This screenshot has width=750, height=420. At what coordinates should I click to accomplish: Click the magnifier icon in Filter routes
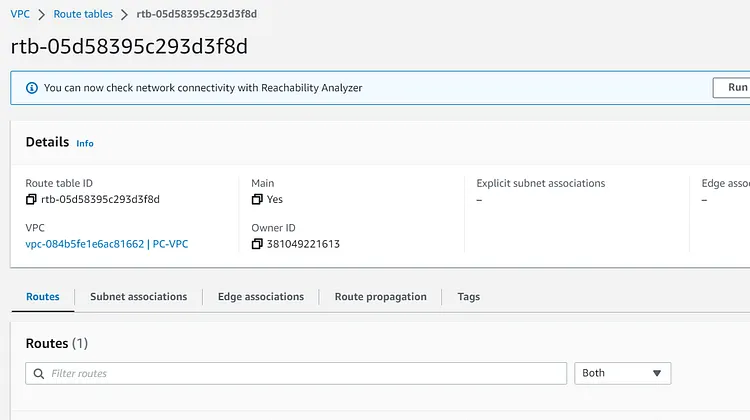(39, 373)
